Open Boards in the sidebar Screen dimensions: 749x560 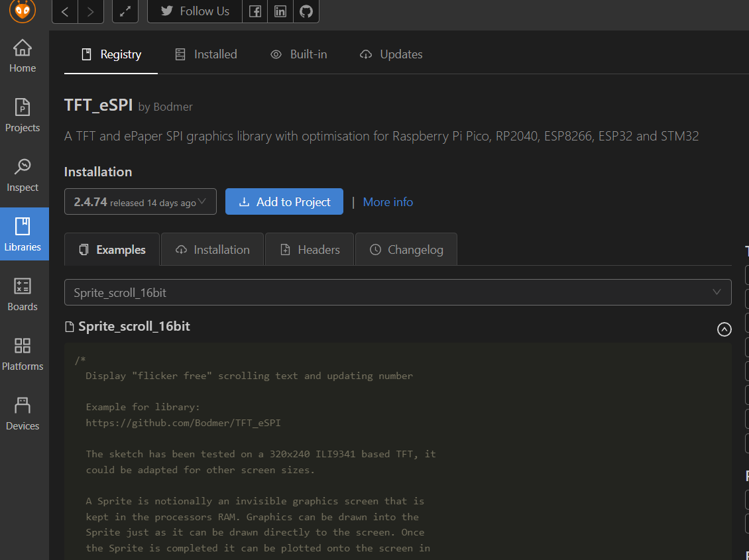23,294
